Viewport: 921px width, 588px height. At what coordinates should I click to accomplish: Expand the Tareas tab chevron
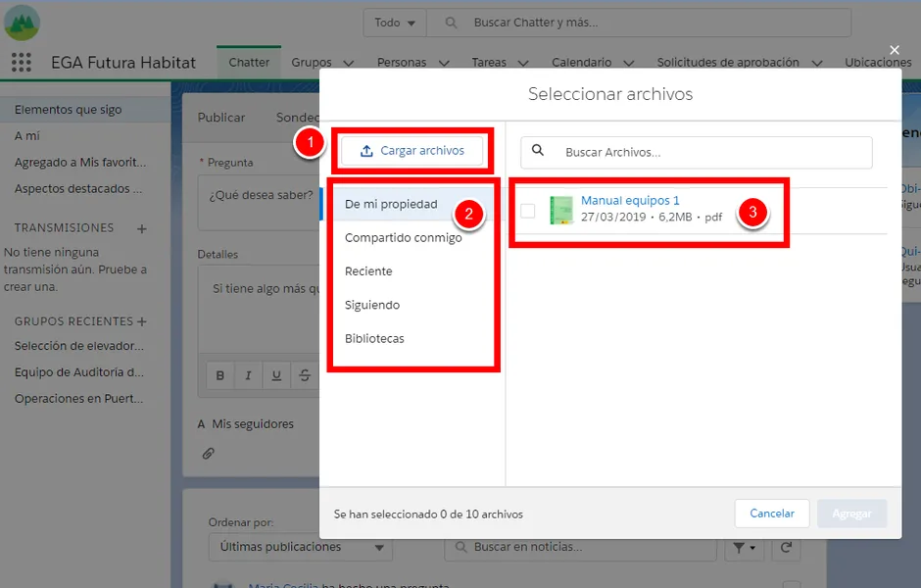523,63
